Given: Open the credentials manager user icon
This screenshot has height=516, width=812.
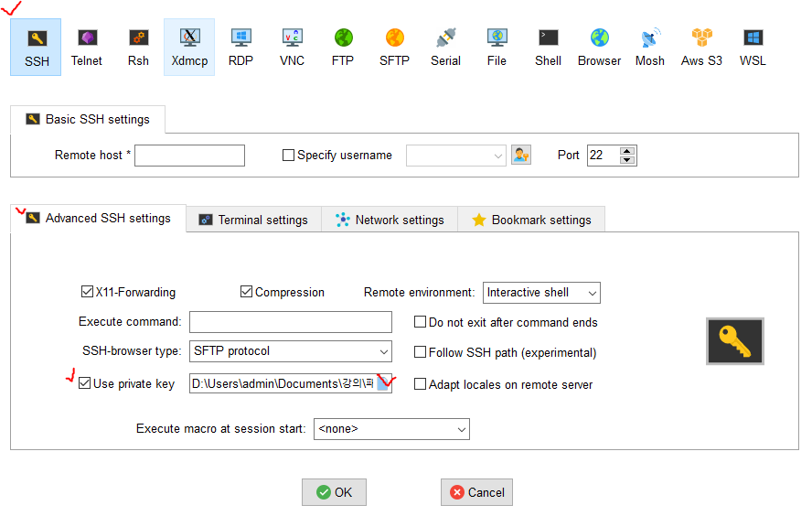Looking at the screenshot, I should 521,155.
